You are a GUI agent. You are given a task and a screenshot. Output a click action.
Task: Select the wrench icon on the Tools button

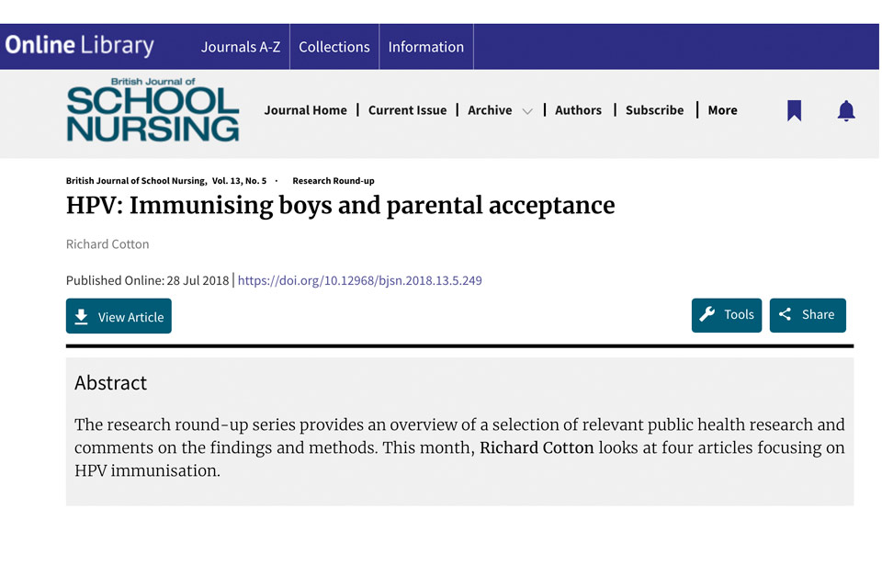(708, 315)
